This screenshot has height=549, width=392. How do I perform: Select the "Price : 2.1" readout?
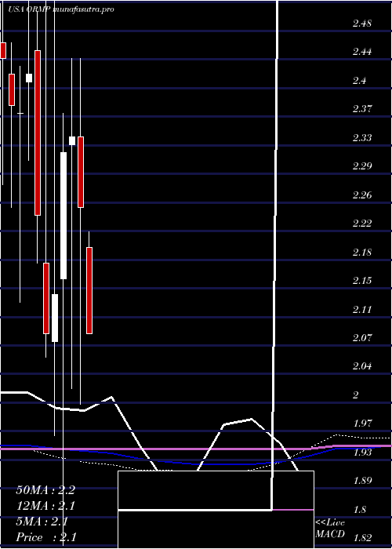[45, 537]
